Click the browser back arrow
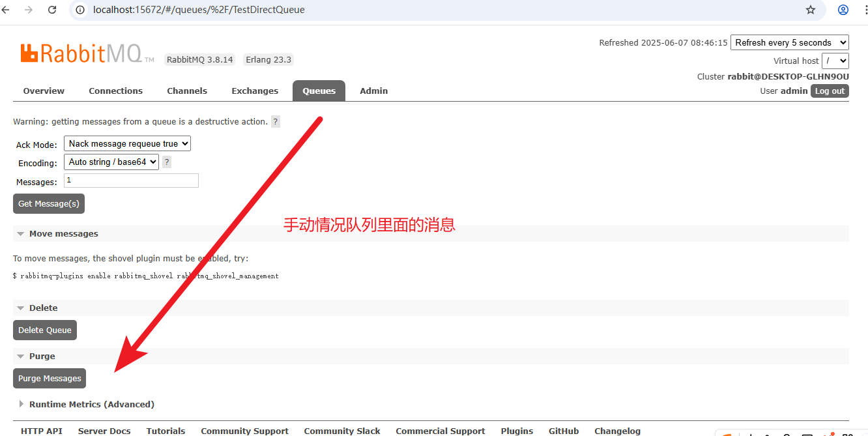Viewport: 868px width, 436px height. coord(6,10)
